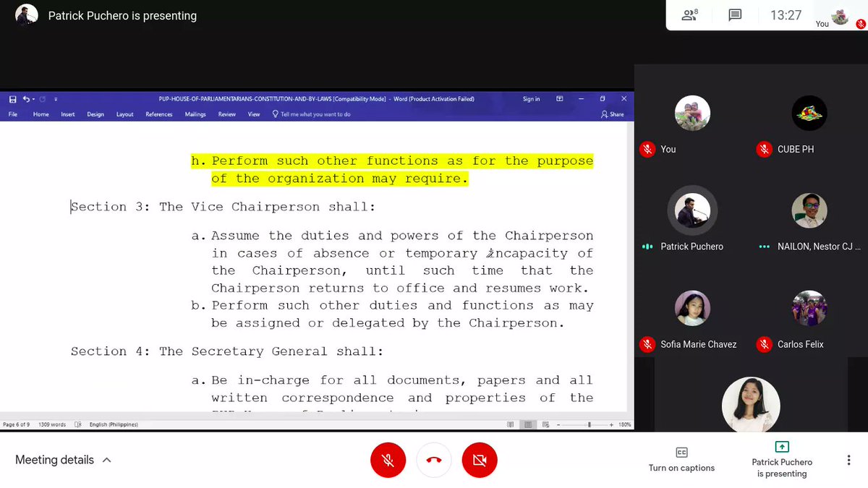This screenshot has width=868, height=488.
Task: Select Print Layout view icon in status bar
Action: coord(529,424)
